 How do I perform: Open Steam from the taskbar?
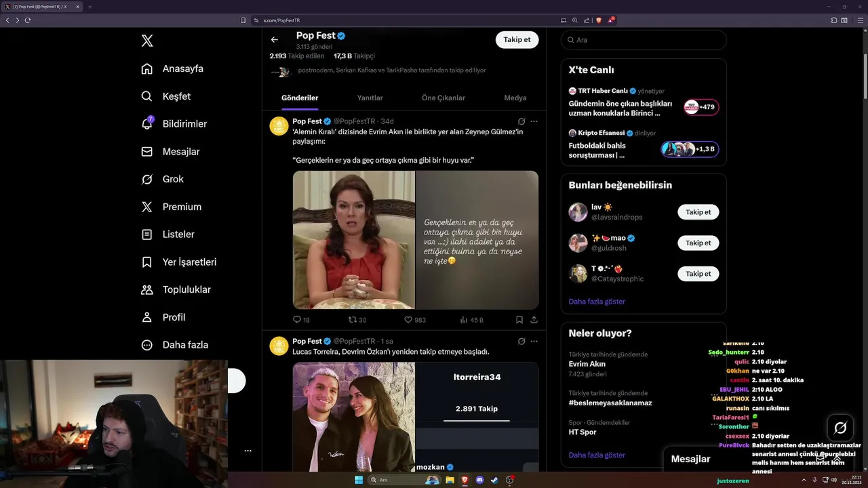pyautogui.click(x=495, y=480)
